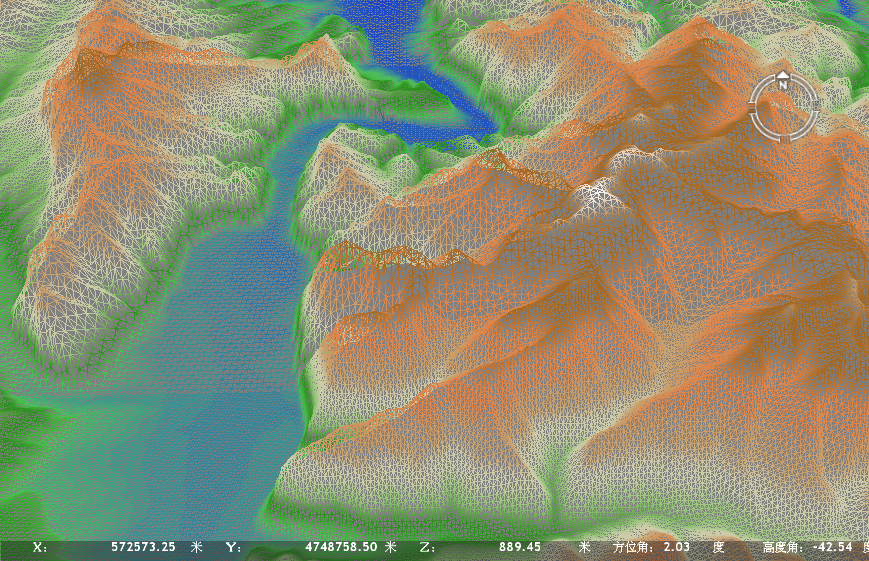
Task: Click the 高度角 label in status bar
Action: 780,547
